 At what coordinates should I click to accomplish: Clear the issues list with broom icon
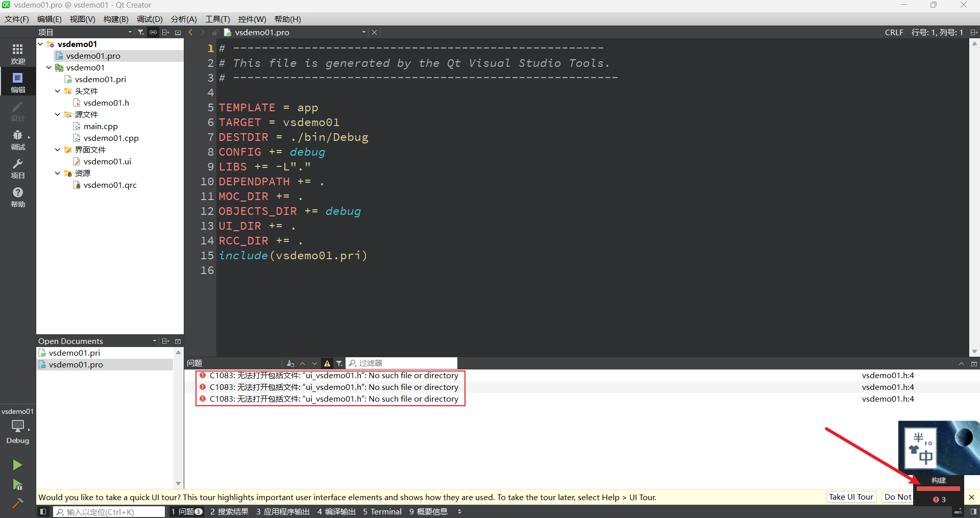(290, 363)
